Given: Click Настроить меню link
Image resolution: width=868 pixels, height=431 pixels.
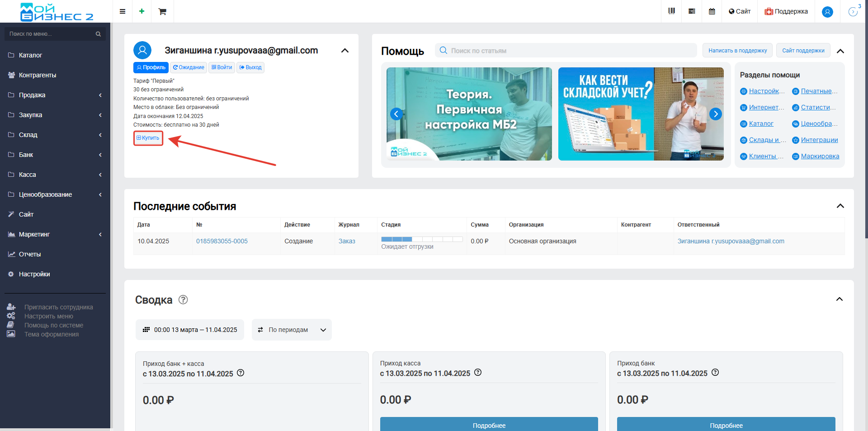Looking at the screenshot, I should 49,316.
